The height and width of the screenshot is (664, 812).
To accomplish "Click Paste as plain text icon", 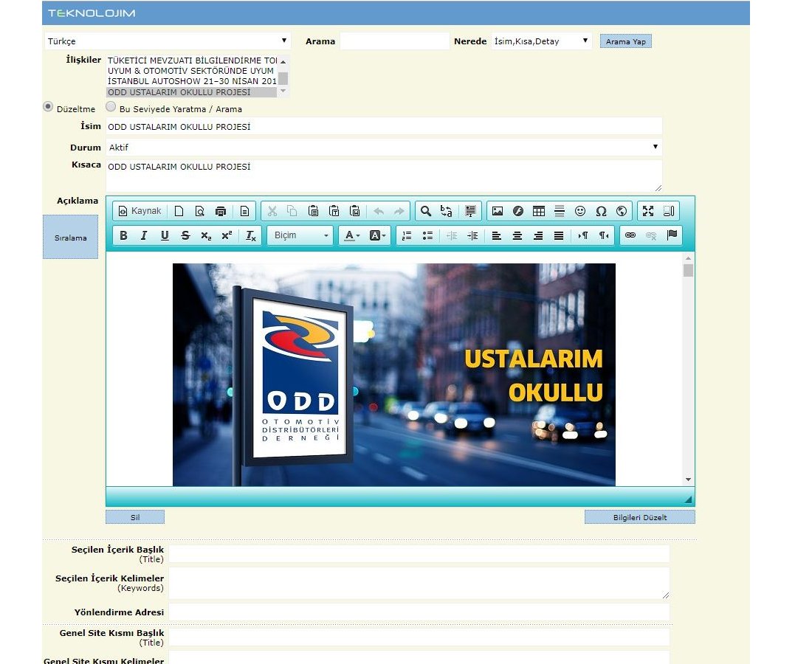I will pyautogui.click(x=334, y=211).
